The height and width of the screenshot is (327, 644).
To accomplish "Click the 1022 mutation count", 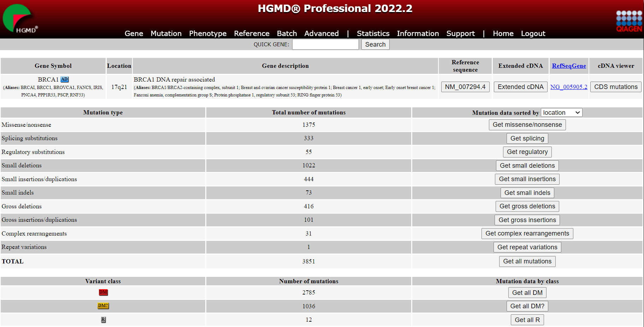I will click(308, 166).
